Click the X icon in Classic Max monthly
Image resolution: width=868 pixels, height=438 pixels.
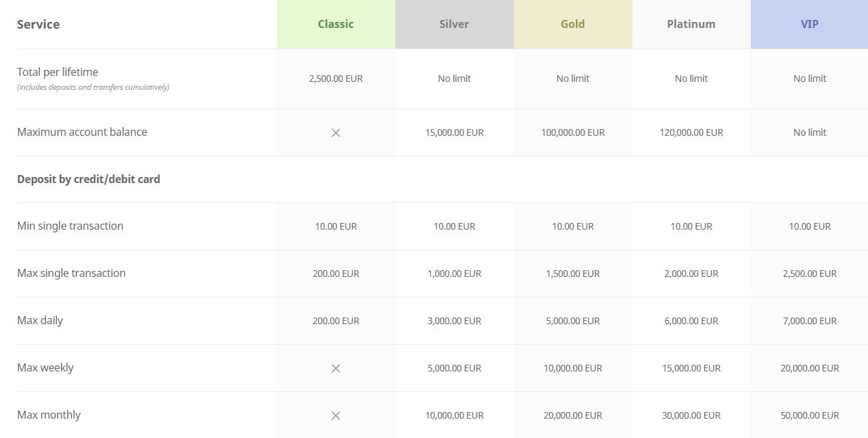(335, 415)
